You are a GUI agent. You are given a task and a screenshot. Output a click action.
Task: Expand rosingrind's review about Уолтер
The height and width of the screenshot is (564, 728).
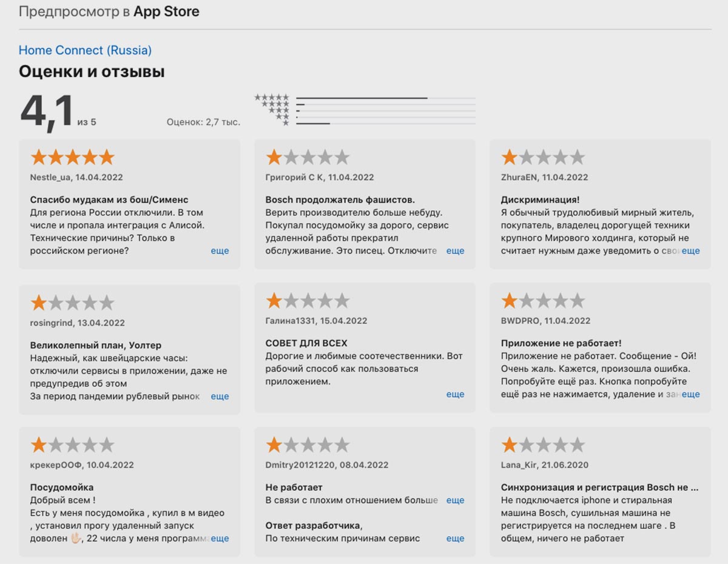point(220,396)
